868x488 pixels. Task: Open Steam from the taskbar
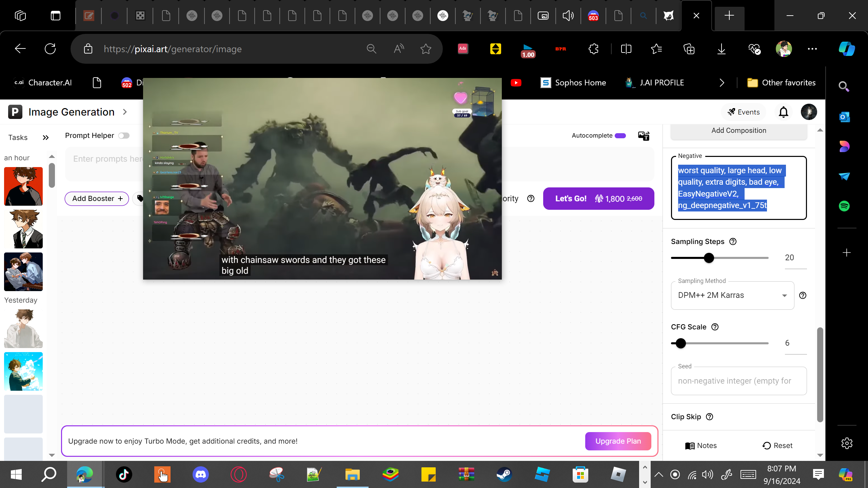pyautogui.click(x=504, y=474)
